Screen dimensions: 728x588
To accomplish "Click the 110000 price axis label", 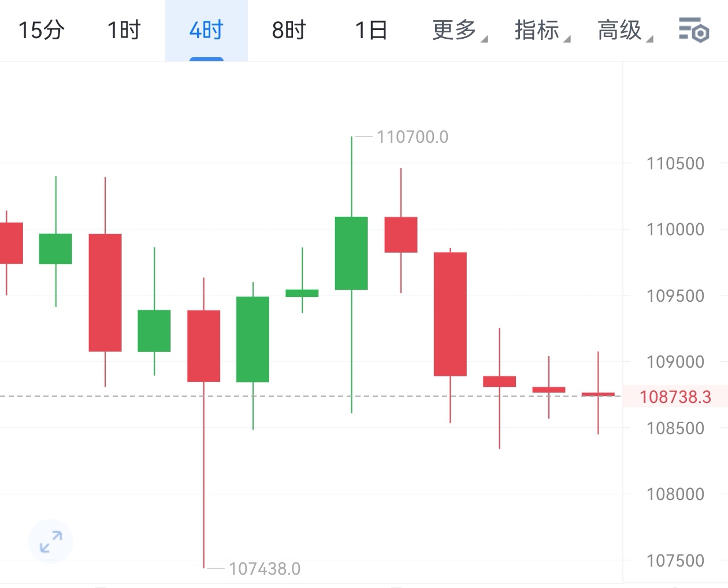I will (675, 230).
